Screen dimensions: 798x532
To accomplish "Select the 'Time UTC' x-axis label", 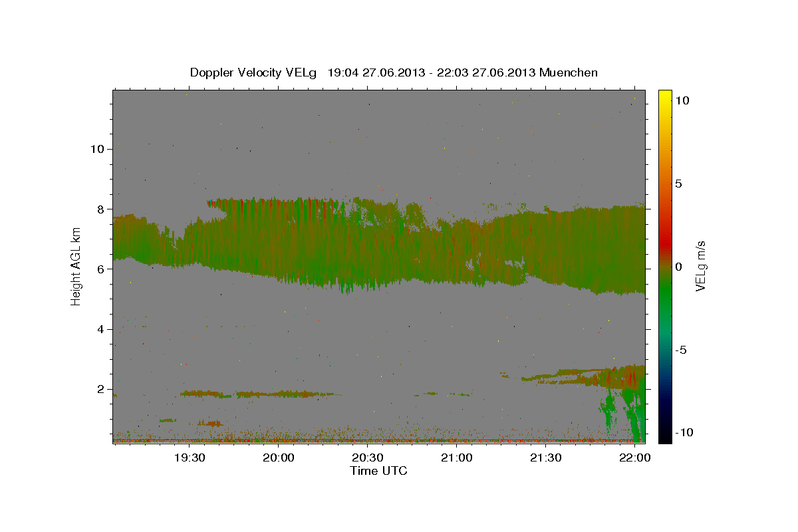I will point(378,471).
